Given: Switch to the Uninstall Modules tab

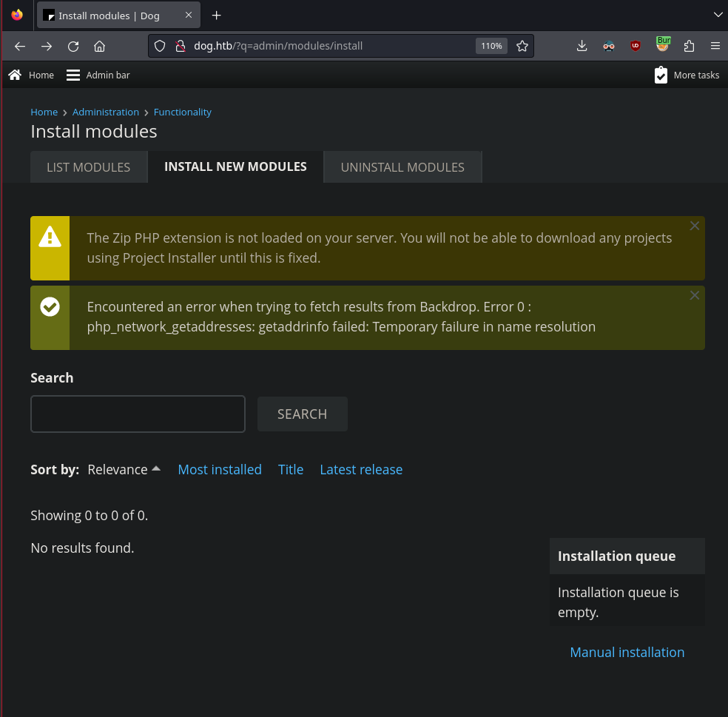Looking at the screenshot, I should (402, 167).
